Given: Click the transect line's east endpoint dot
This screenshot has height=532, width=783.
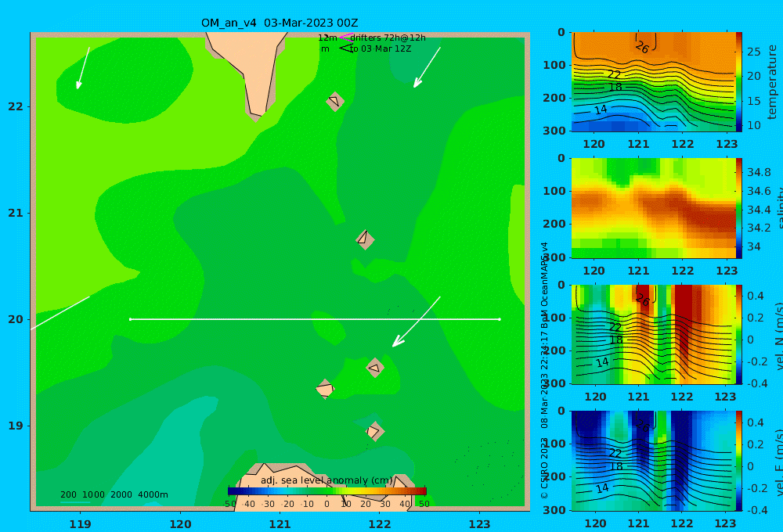Looking at the screenshot, I should click(x=500, y=319).
